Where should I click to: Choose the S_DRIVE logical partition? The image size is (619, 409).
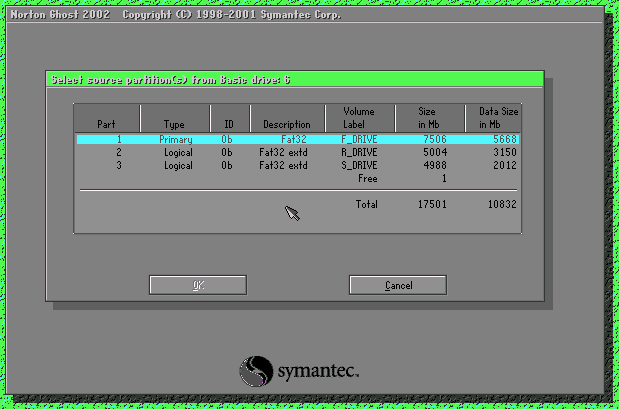(358, 165)
